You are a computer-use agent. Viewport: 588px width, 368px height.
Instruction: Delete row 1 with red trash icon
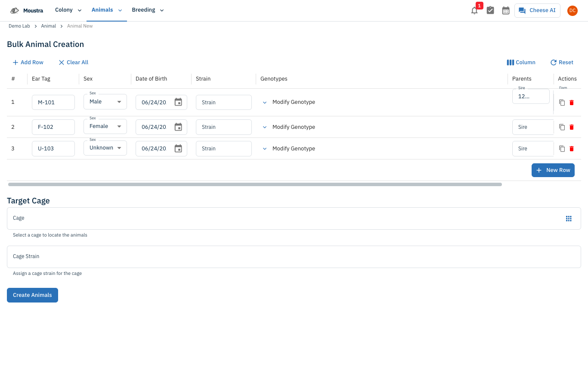click(572, 103)
